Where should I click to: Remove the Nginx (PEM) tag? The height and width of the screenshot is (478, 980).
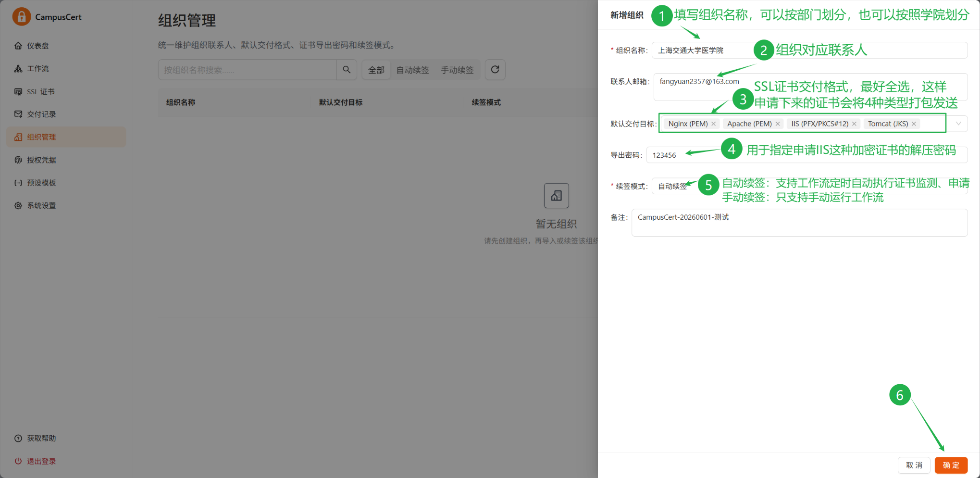(x=714, y=124)
